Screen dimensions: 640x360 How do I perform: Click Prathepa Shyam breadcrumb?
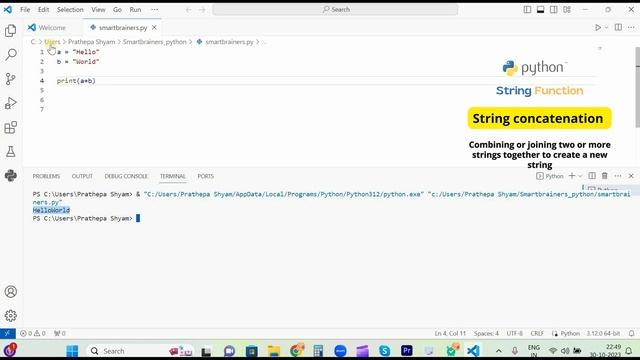pyautogui.click(x=91, y=42)
